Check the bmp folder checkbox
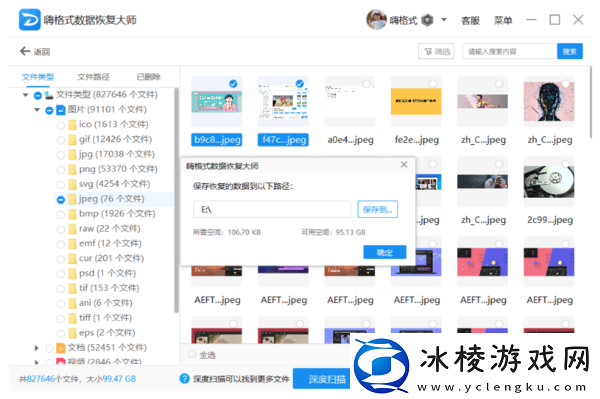This screenshot has height=399, width=600. (60, 215)
